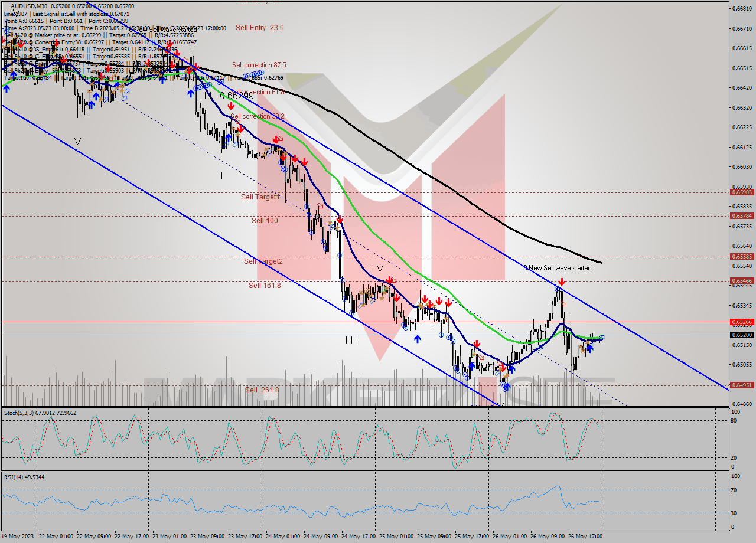Click the Stochastic scale value 80
756x543 pixels.
click(735, 421)
